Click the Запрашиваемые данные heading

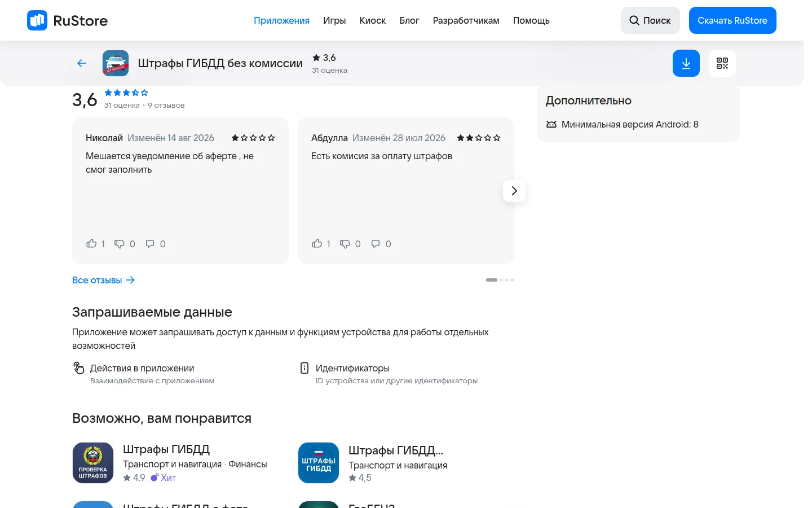[x=152, y=312]
